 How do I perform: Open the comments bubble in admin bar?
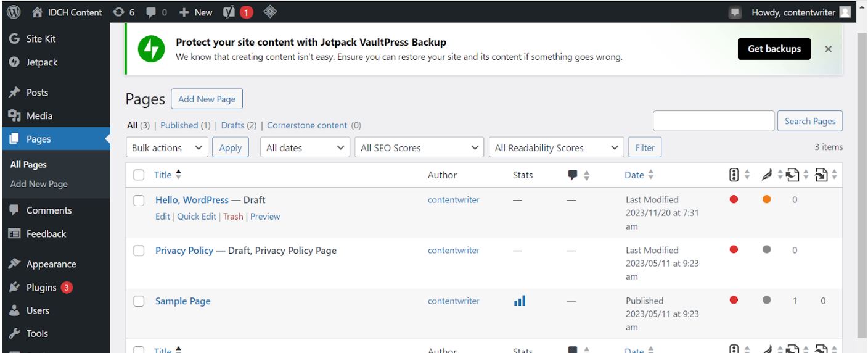[152, 12]
